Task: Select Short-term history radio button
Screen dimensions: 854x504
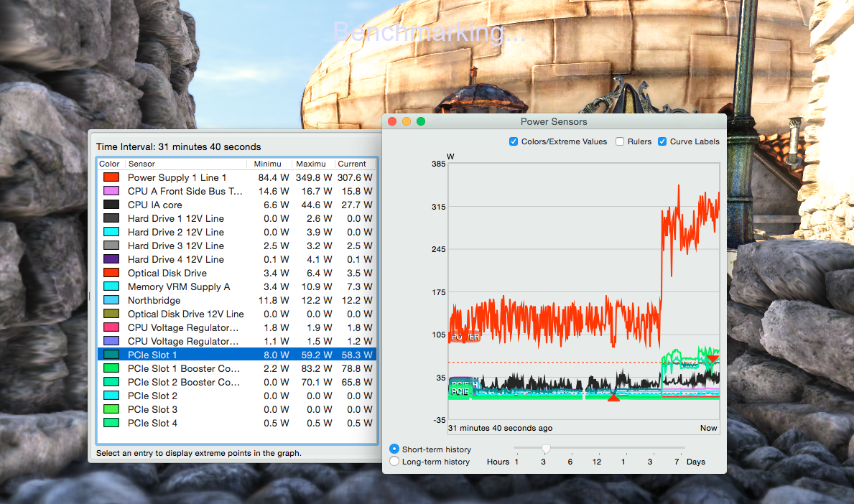Action: click(394, 449)
